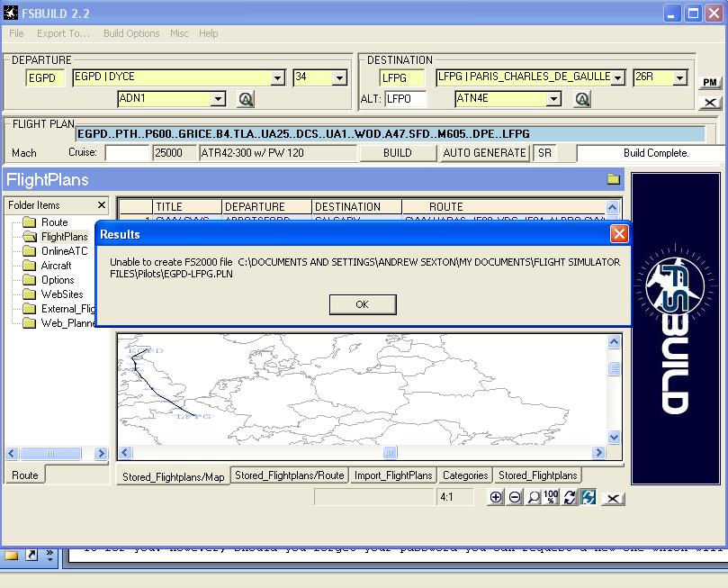This screenshot has width=728, height=588.
Task: Close the Results dialog with red X
Action: 619,233
